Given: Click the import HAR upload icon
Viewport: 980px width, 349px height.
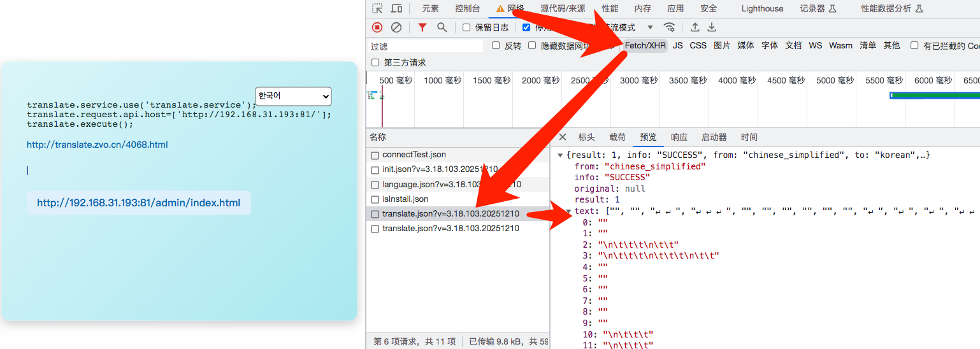Looking at the screenshot, I should (x=695, y=27).
